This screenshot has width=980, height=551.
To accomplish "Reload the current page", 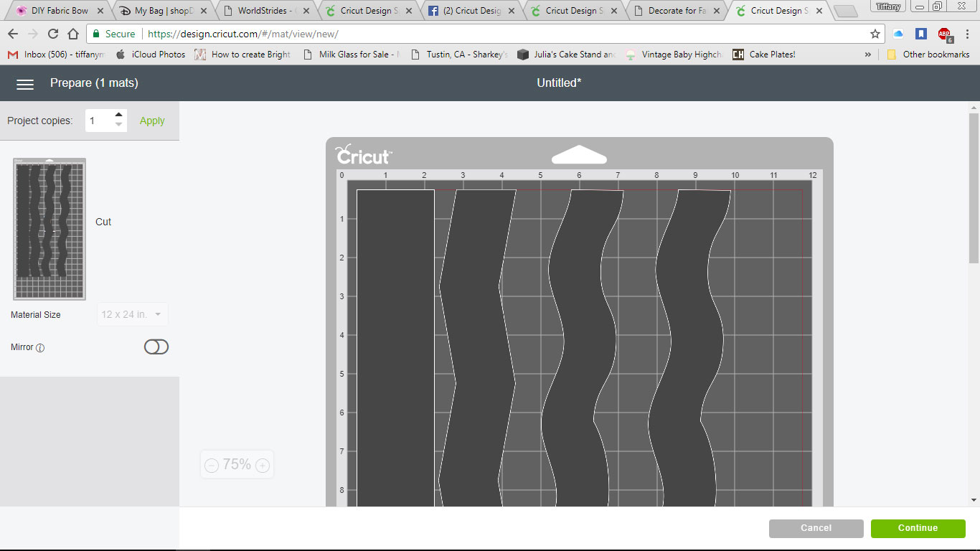I will [52, 34].
